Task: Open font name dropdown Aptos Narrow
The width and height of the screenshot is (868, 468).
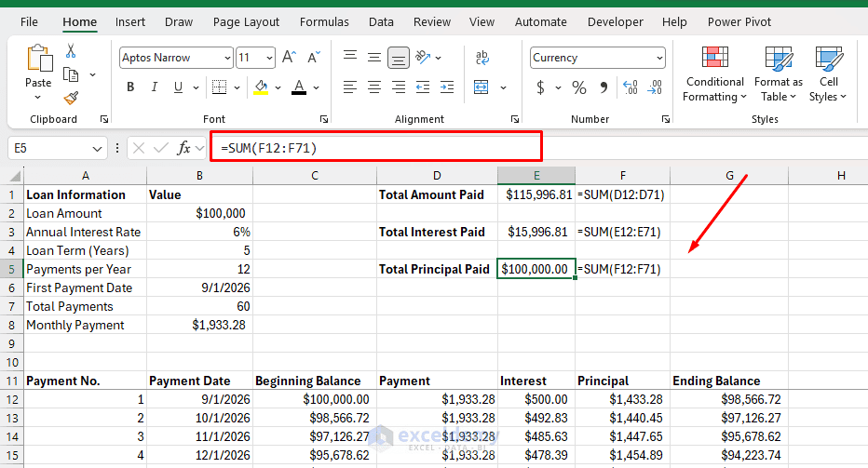Action: click(227, 58)
